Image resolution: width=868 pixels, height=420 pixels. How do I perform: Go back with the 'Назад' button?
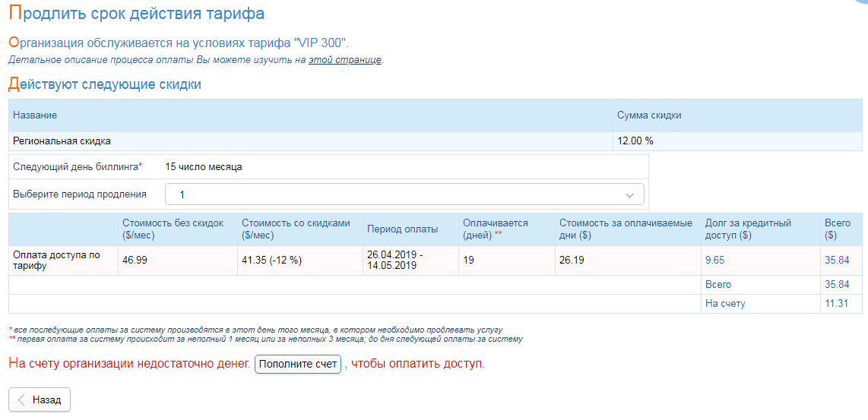tap(40, 399)
